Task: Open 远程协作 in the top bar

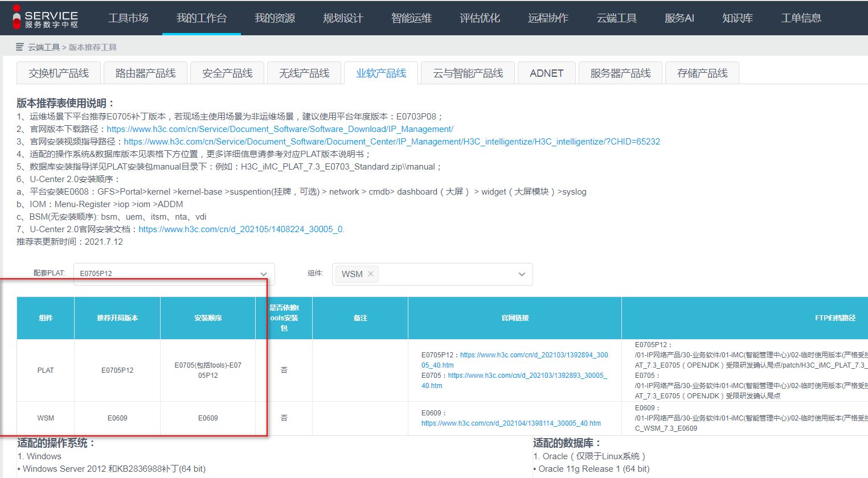Action: (548, 18)
